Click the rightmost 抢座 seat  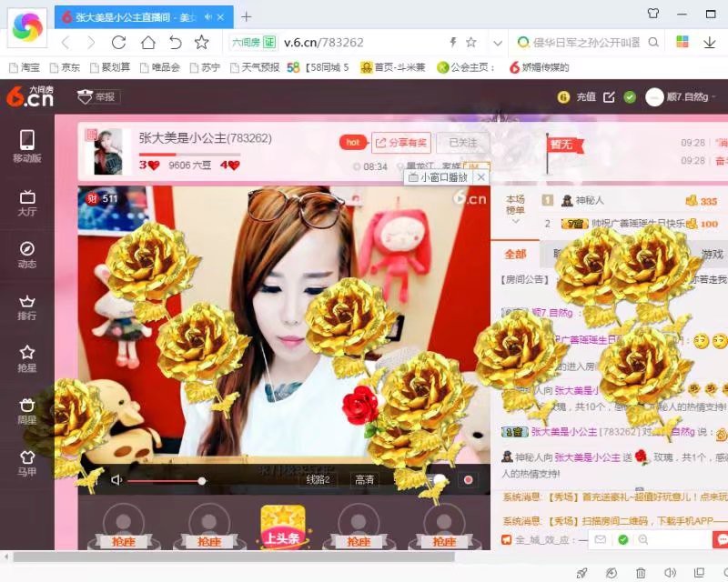[444, 527]
